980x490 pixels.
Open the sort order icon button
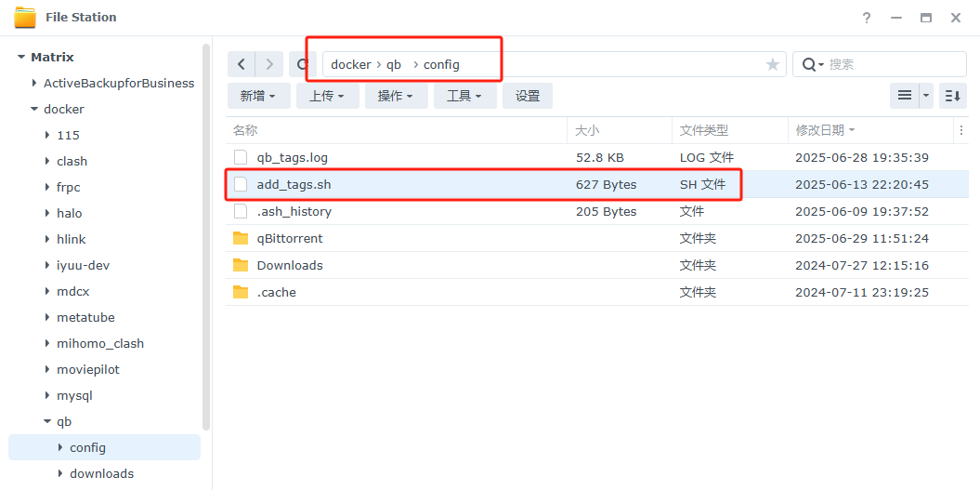(x=952, y=95)
